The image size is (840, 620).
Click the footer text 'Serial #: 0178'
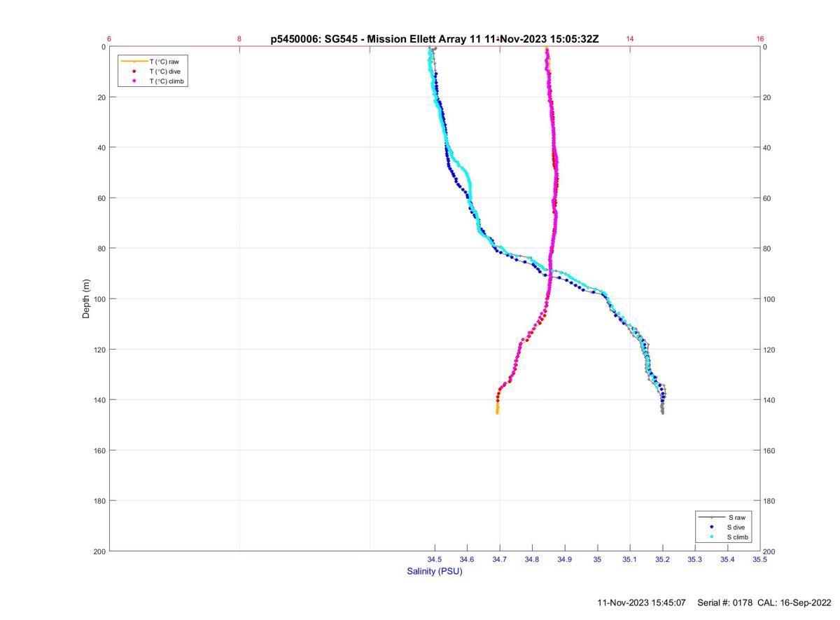726,602
